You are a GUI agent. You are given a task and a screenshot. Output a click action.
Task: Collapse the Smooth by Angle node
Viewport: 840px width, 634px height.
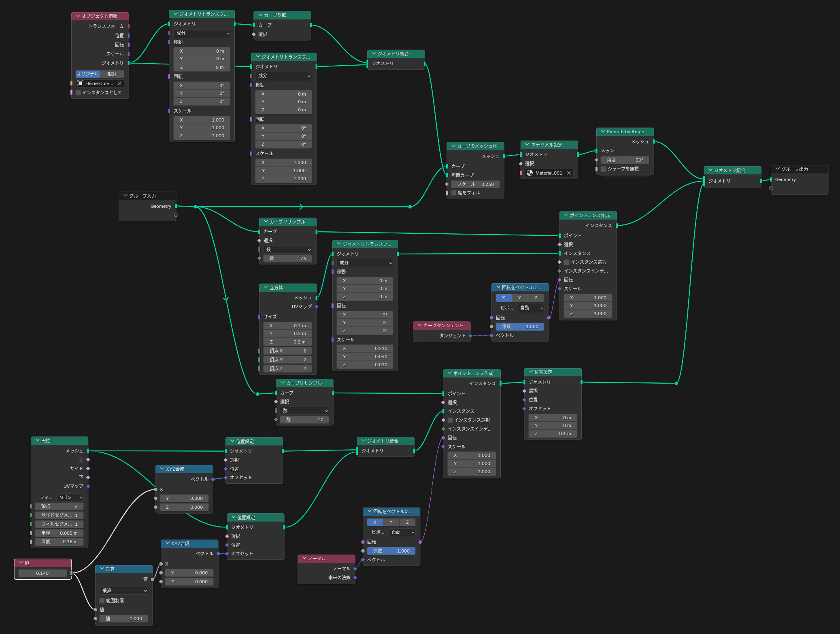(x=603, y=132)
